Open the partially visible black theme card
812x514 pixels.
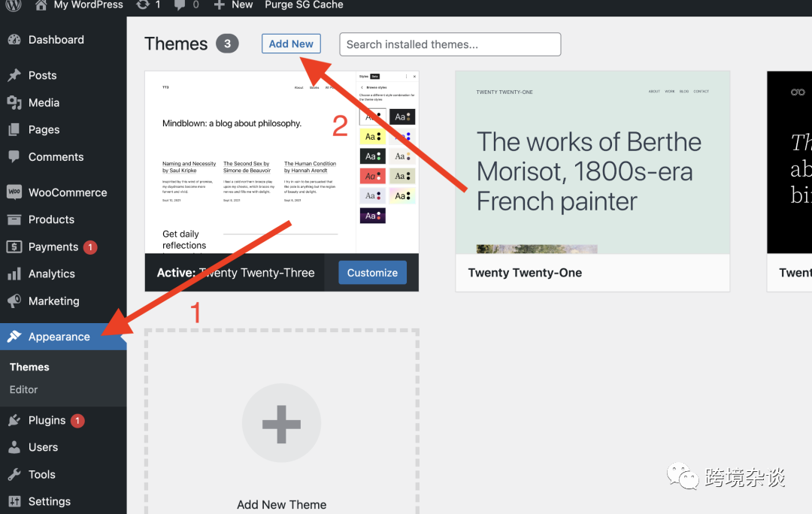pos(789,181)
